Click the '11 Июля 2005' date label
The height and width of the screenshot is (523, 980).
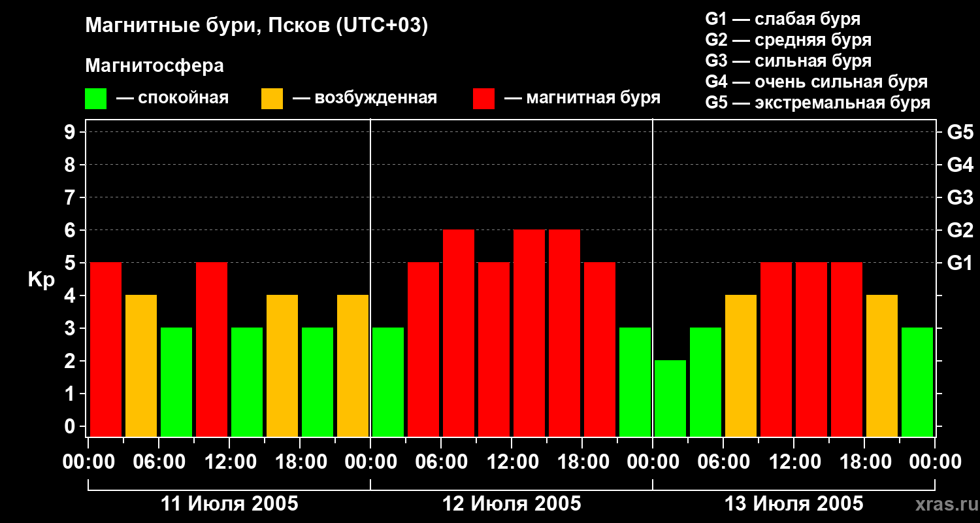click(x=229, y=504)
